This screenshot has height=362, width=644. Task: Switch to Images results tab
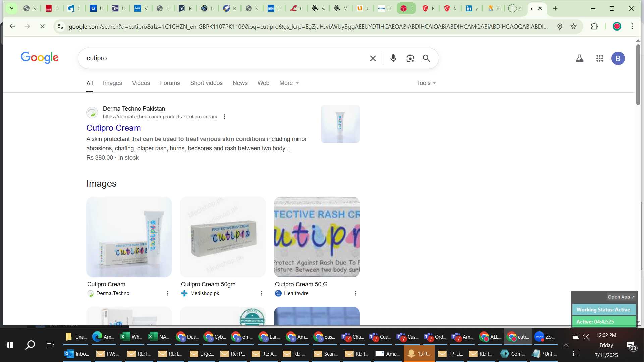(x=112, y=83)
